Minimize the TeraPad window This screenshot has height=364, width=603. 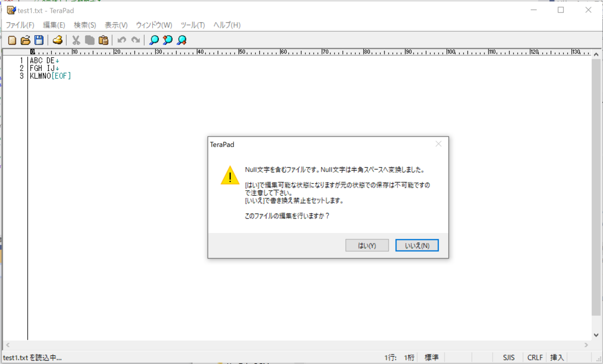[533, 10]
